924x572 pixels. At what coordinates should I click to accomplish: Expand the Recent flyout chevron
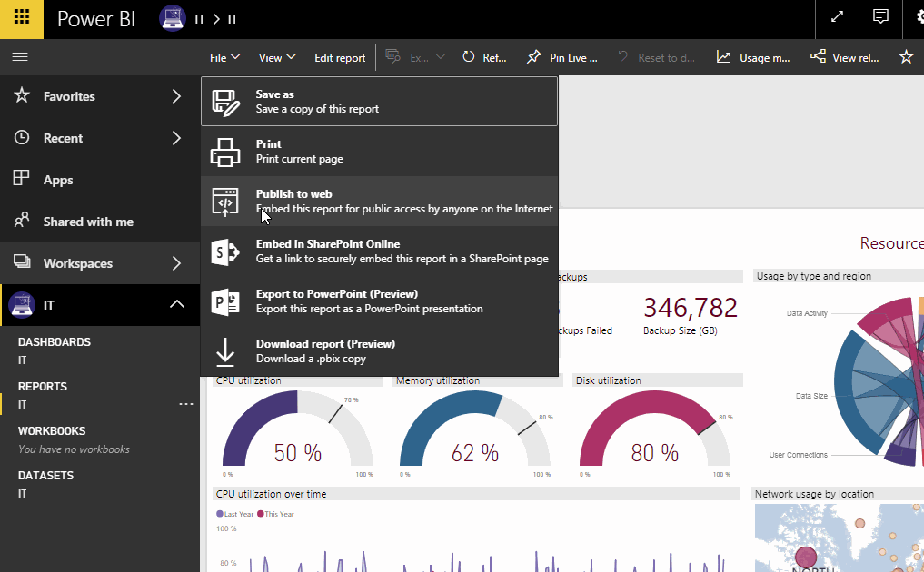point(176,138)
